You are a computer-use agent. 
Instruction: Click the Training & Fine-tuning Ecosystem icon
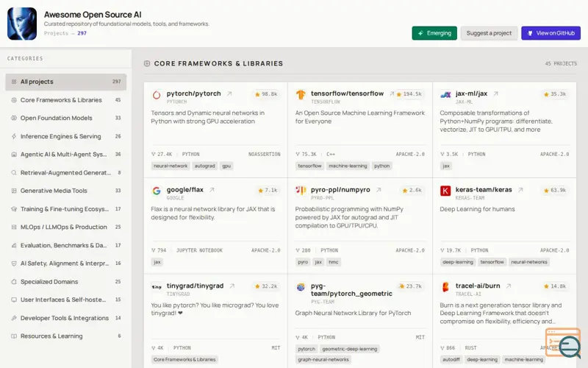(14, 209)
